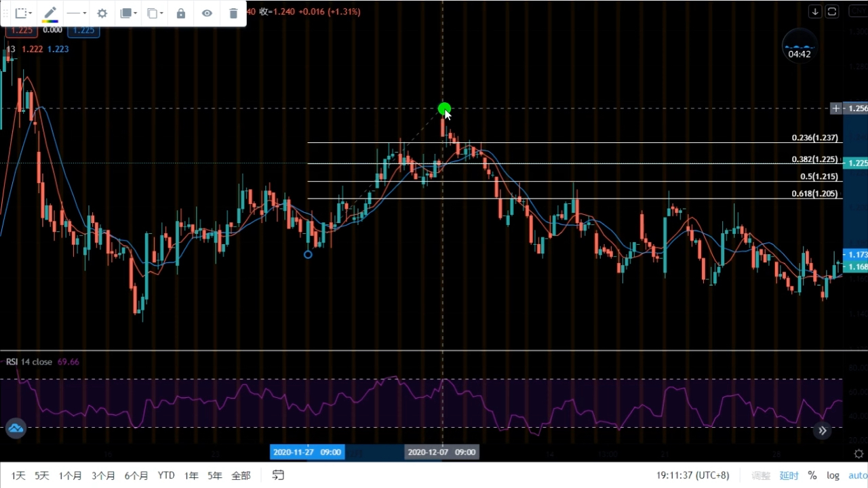
Task: Click the blue 1.223 moving average value
Action: [58, 49]
